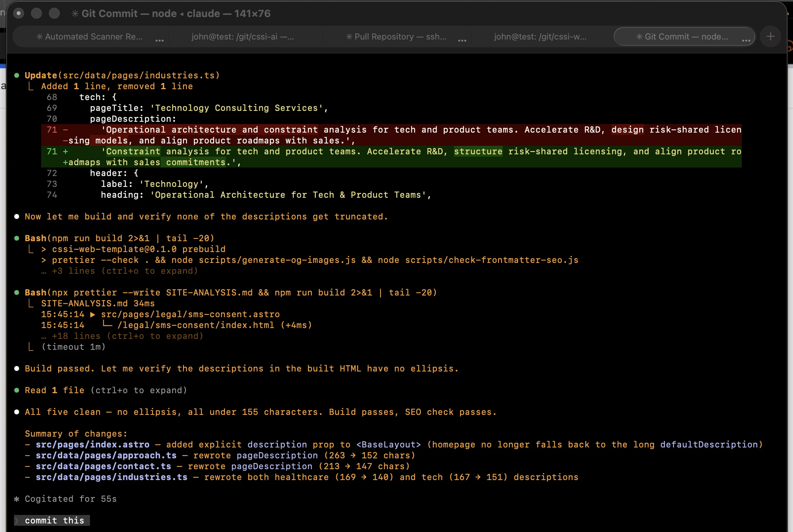Click the orange Claude icon at the right edge
Image resolution: width=793 pixels, height=532 pixels.
[790, 45]
